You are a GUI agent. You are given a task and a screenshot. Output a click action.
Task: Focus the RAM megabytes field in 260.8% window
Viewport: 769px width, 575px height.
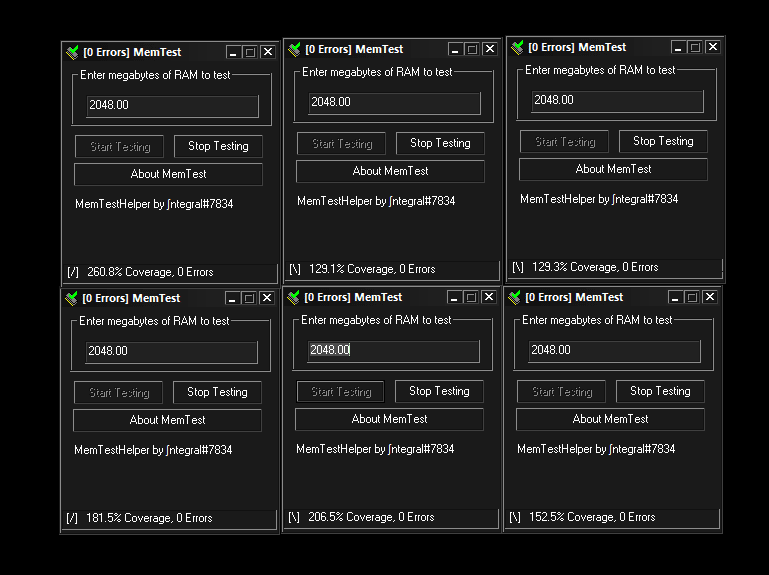(173, 105)
